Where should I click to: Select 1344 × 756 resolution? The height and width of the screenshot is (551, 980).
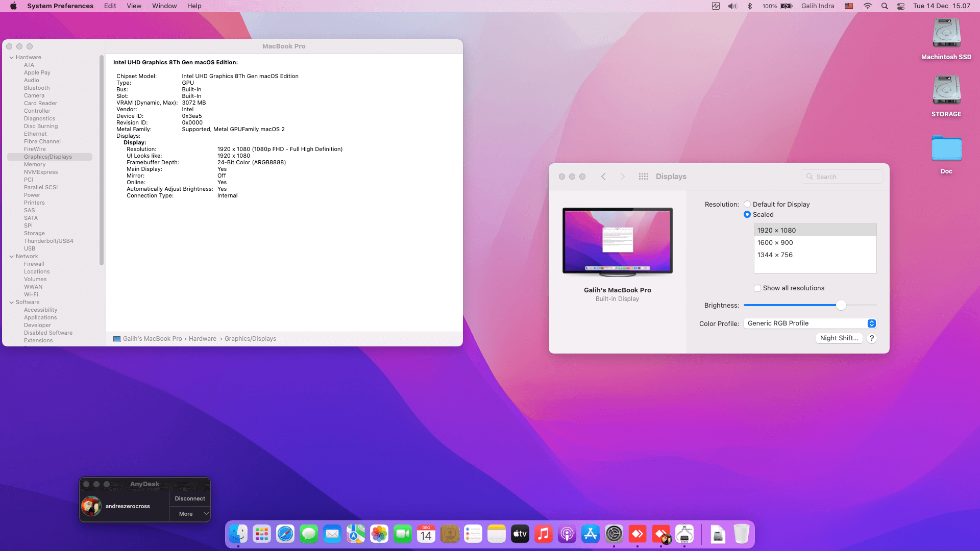coord(815,255)
